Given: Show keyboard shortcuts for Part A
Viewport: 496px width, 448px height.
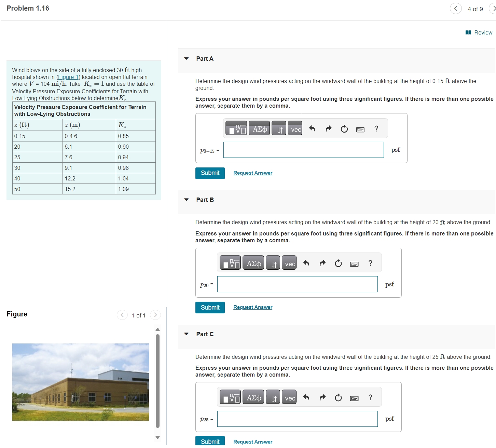Looking at the screenshot, I should (360, 129).
